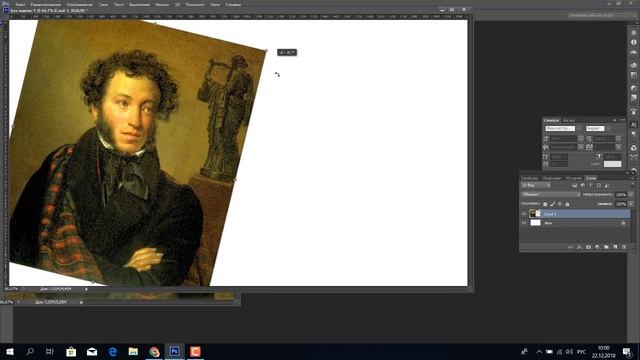Image resolution: width=640 pixels, height=360 pixels.
Task: Open the Info panel dock icon
Action: tap(634, 42)
